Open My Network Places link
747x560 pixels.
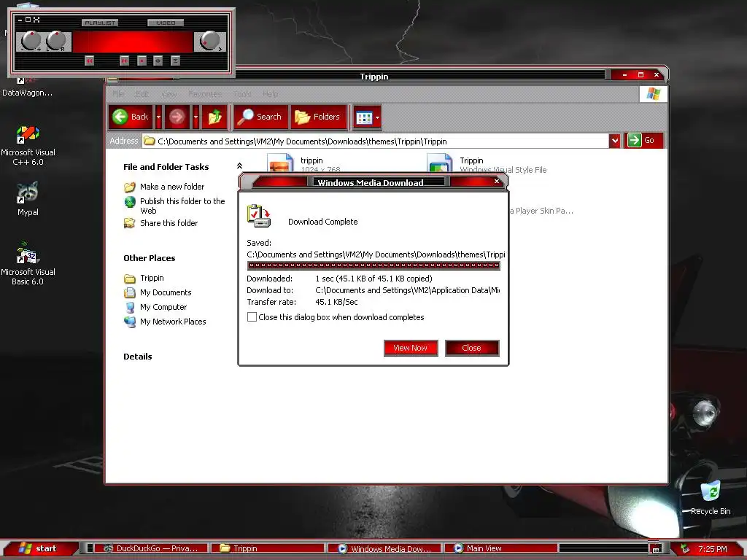[173, 322]
